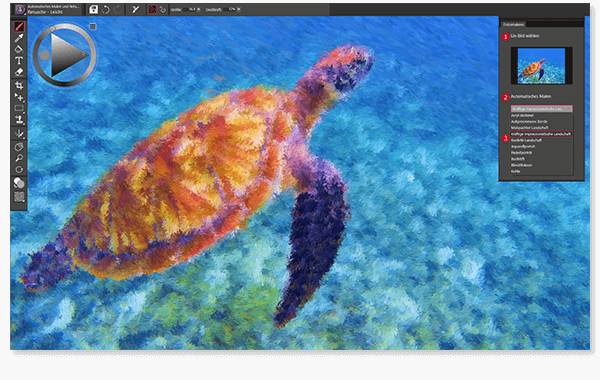The height and width of the screenshot is (380, 600).
Task: Select the Dropper (eyedropper) tool
Action: click(x=19, y=38)
